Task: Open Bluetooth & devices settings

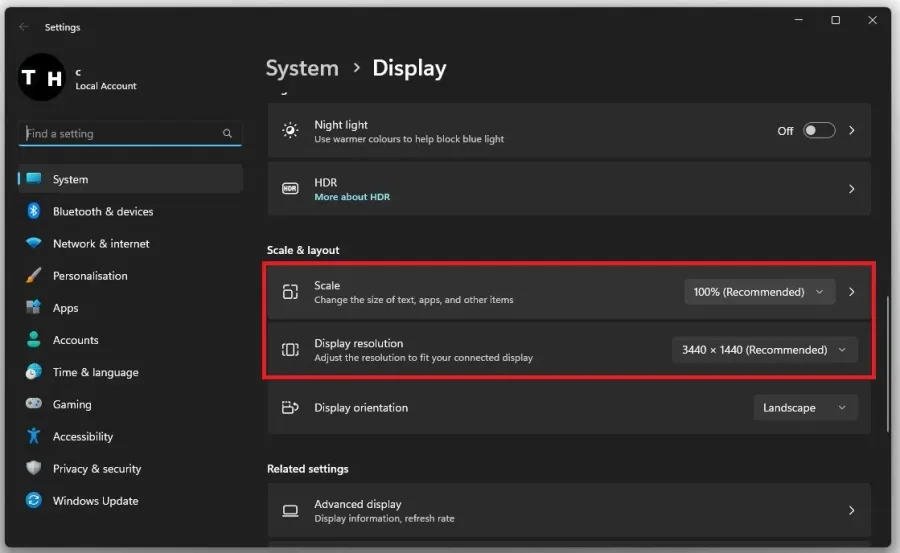Action: tap(130, 211)
